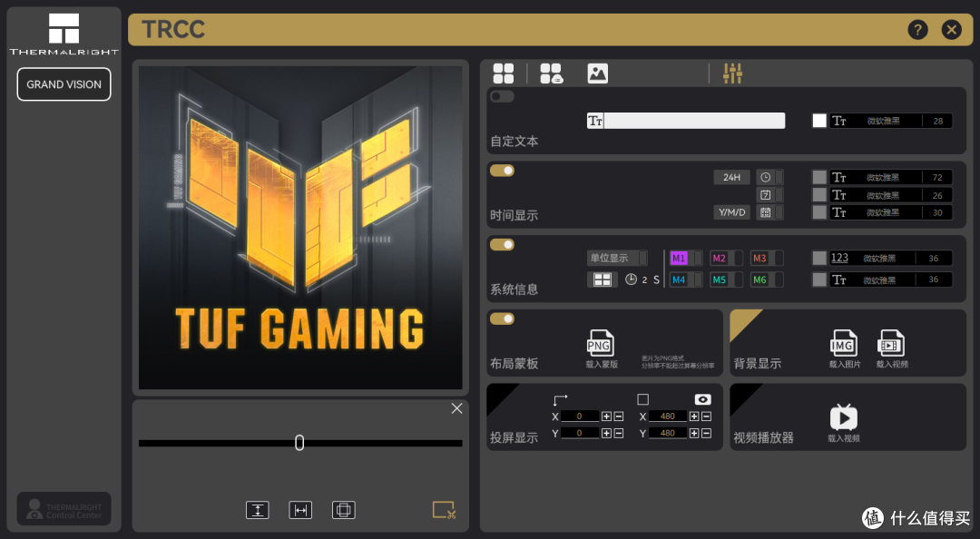Viewport: 980px width, 539px height.
Task: Toggle the weekday calendar display switch
Action: [x=770, y=195]
